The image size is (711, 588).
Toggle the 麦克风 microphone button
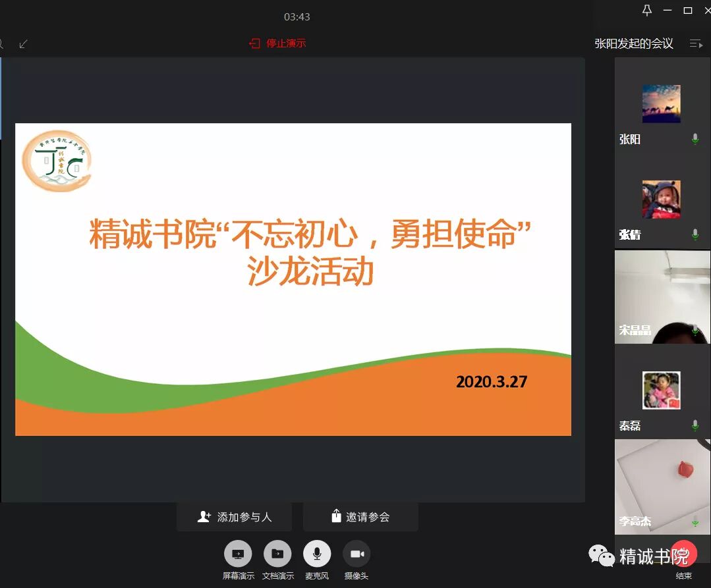[317, 554]
